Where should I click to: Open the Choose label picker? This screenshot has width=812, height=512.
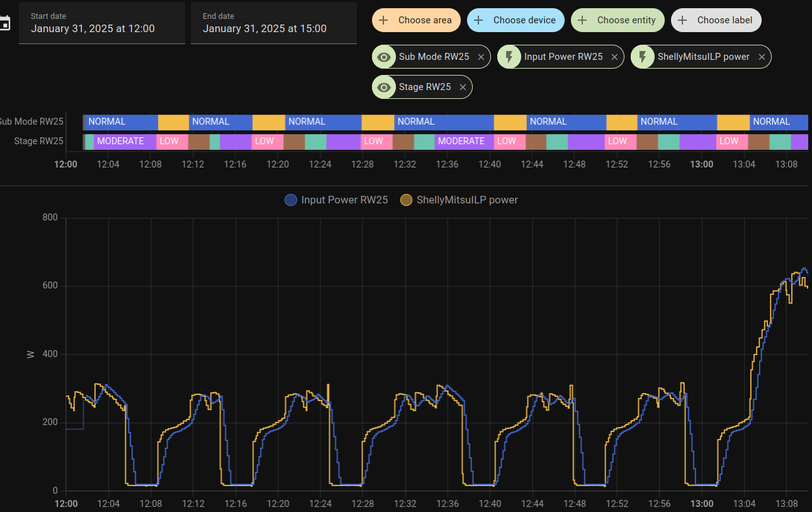tap(716, 20)
